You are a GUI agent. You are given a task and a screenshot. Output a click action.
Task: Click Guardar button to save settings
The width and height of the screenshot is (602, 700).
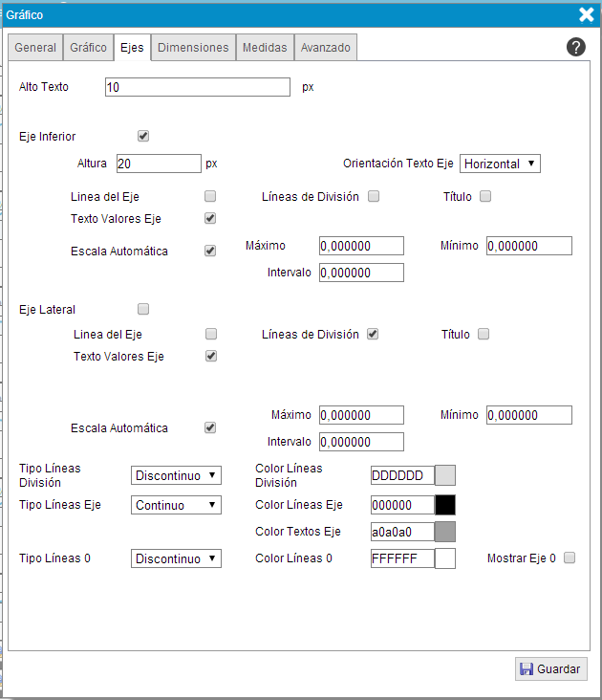point(551,669)
